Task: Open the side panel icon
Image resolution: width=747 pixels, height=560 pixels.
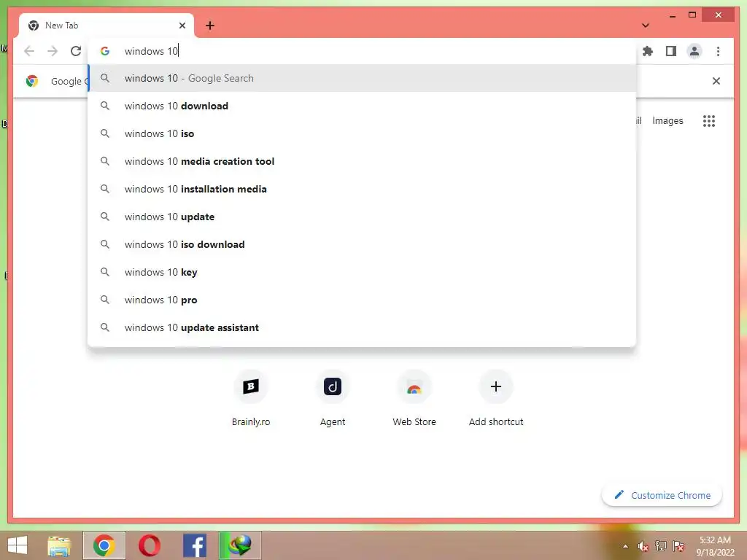Action: pyautogui.click(x=671, y=51)
